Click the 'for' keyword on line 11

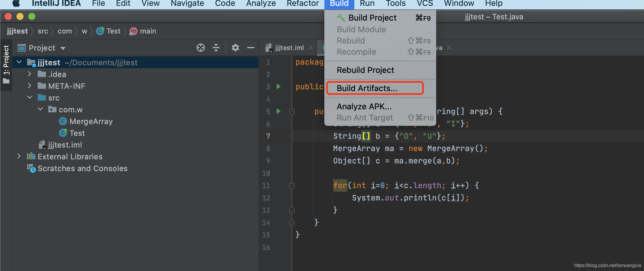(340, 185)
